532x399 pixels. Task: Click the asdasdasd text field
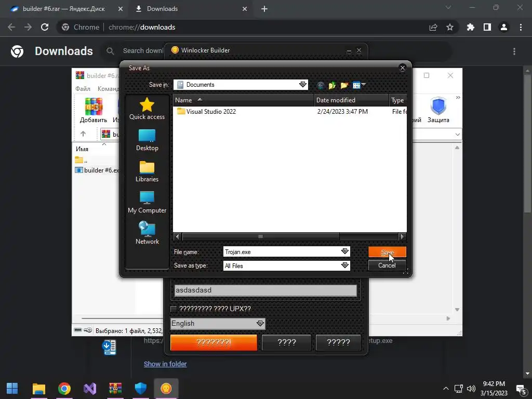pos(265,290)
